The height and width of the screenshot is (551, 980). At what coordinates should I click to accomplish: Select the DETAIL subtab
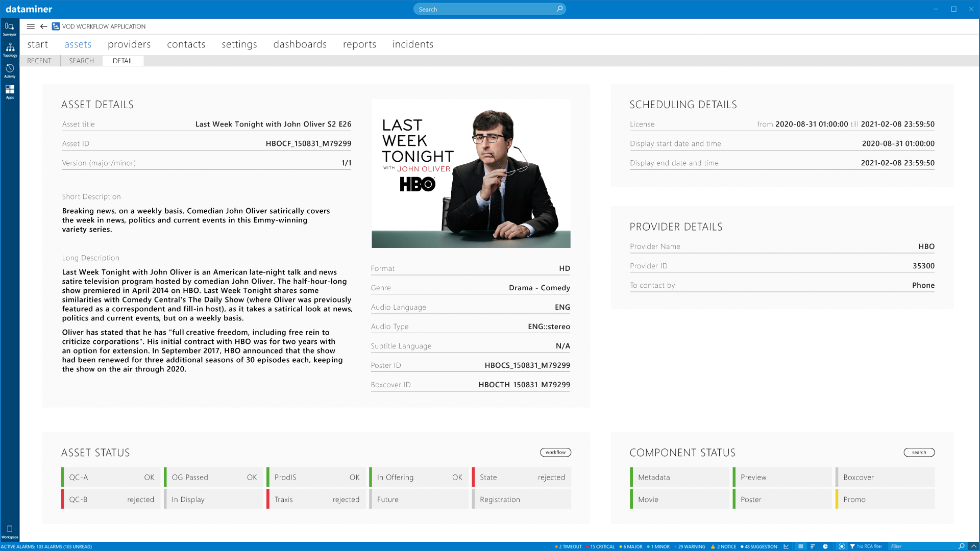pyautogui.click(x=123, y=61)
